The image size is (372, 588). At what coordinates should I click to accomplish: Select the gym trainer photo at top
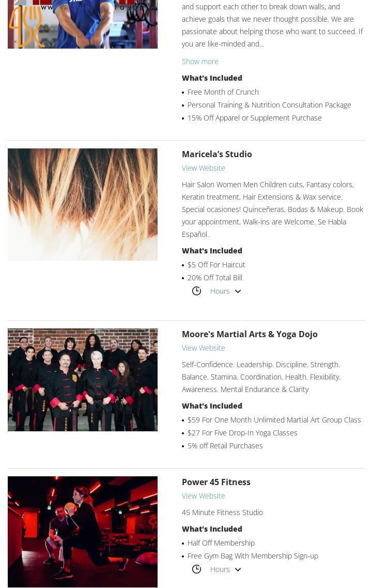point(83,24)
